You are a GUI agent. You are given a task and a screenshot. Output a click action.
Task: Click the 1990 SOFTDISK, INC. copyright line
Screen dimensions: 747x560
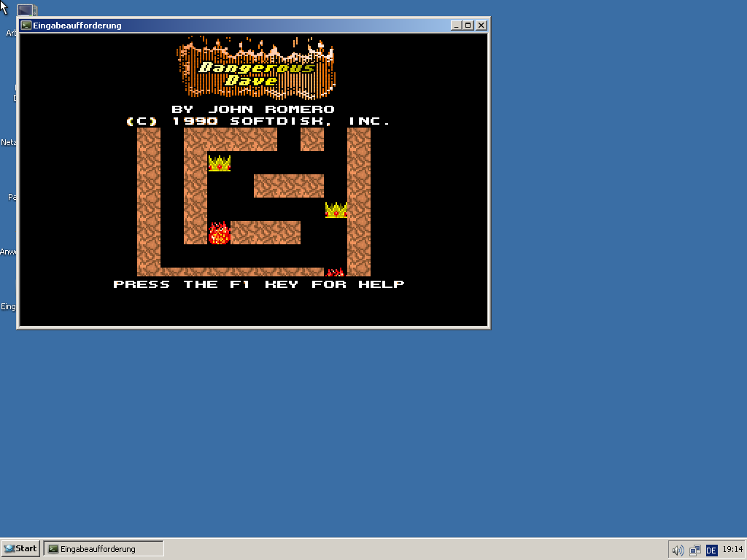(258, 122)
